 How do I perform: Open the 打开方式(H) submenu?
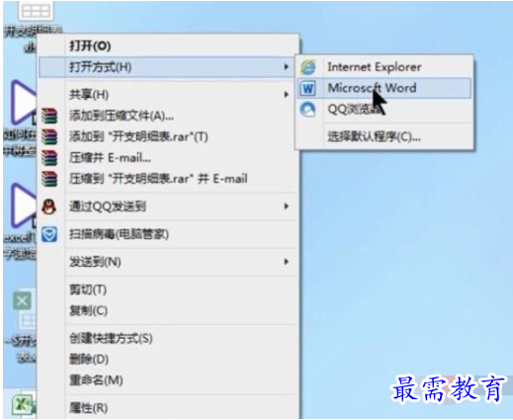(168, 67)
